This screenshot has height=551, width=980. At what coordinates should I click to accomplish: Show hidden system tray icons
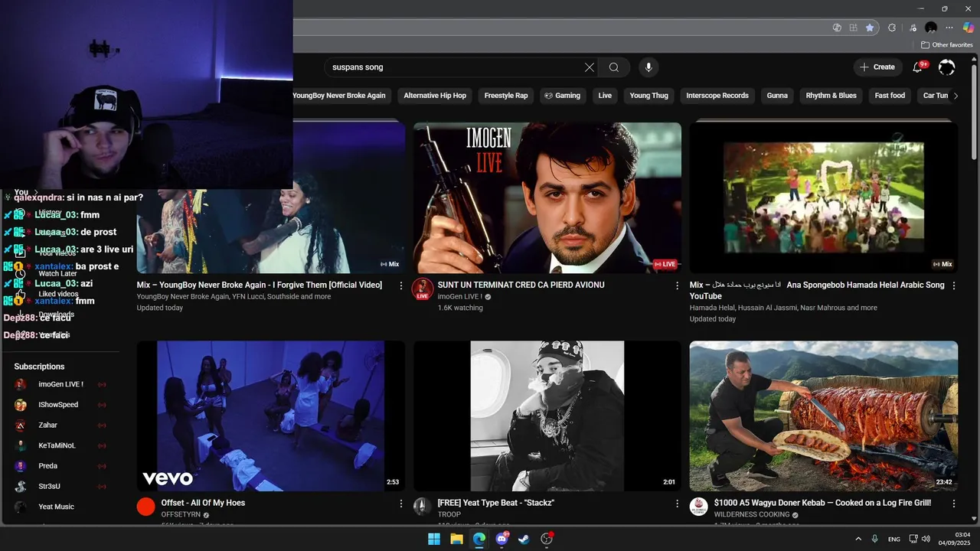tap(858, 539)
